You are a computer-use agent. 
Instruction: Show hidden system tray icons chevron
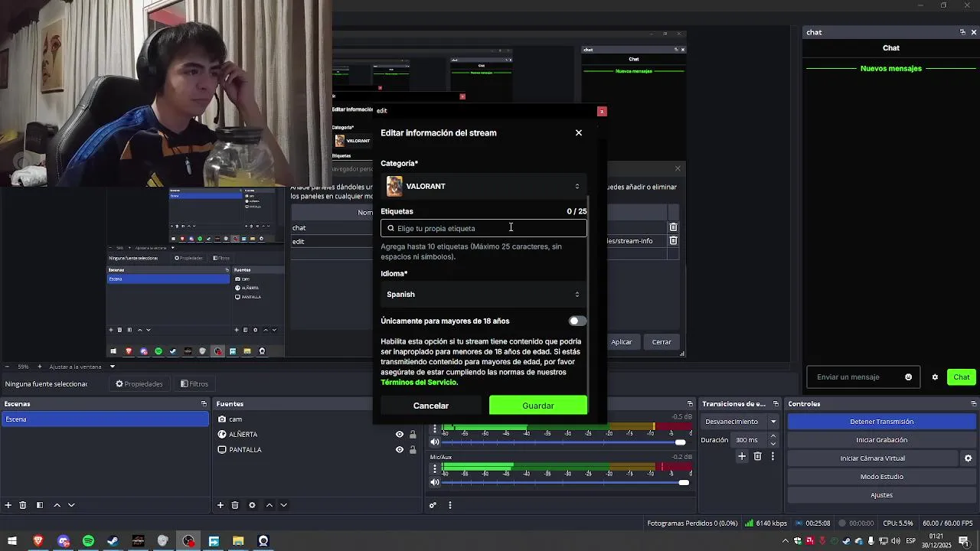tap(786, 541)
